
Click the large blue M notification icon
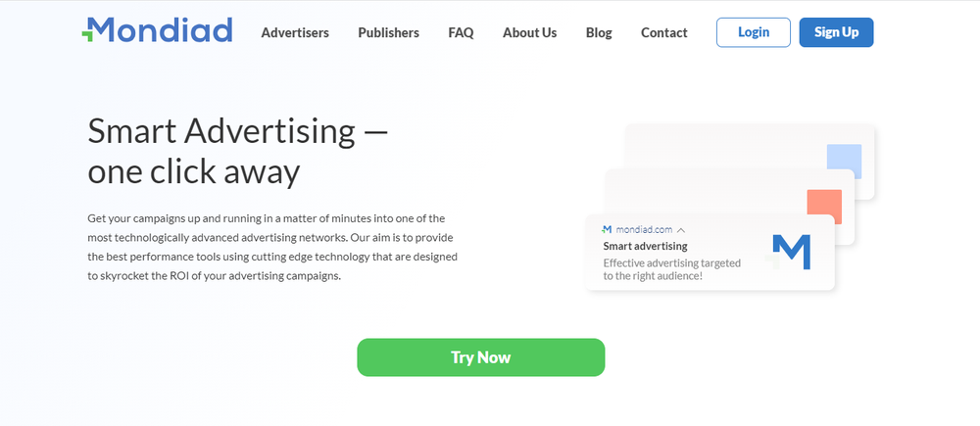(x=789, y=252)
